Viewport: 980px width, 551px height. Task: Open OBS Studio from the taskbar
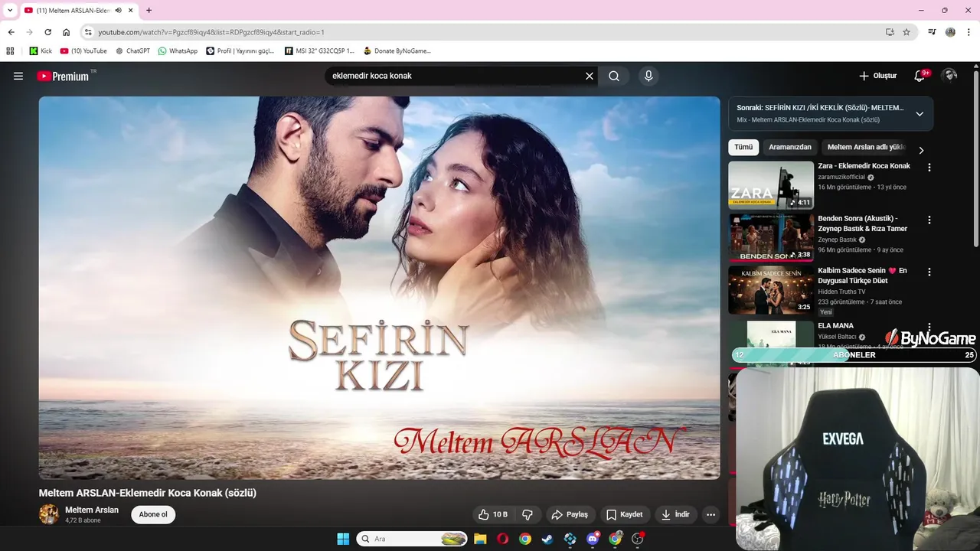[638, 539]
